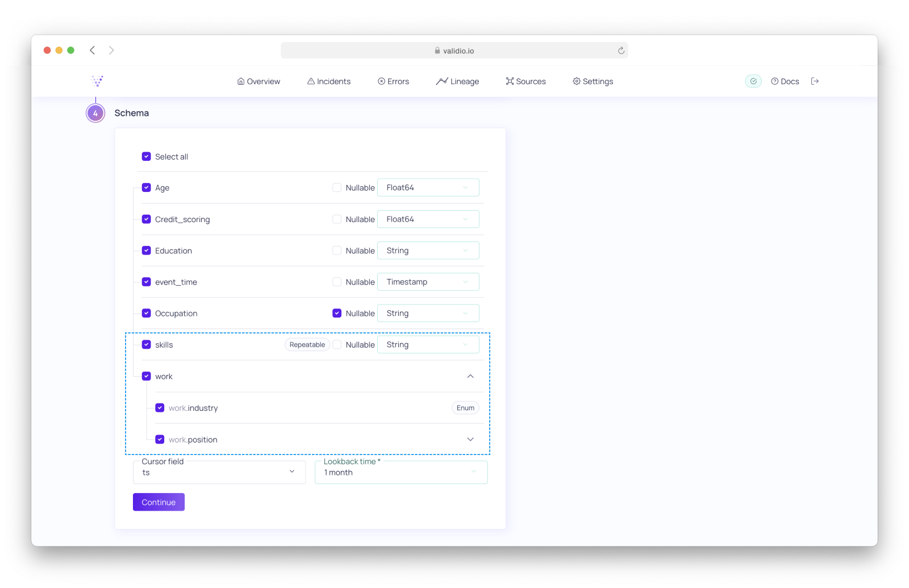The width and height of the screenshot is (909, 588).
Task: Switch to the Lineage tab
Action: tap(457, 81)
